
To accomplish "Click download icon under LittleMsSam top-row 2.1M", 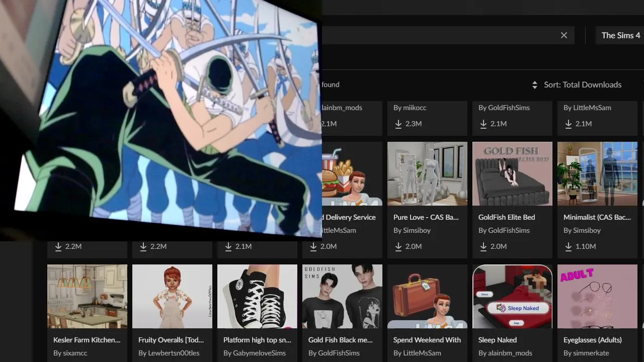I will tap(569, 124).
